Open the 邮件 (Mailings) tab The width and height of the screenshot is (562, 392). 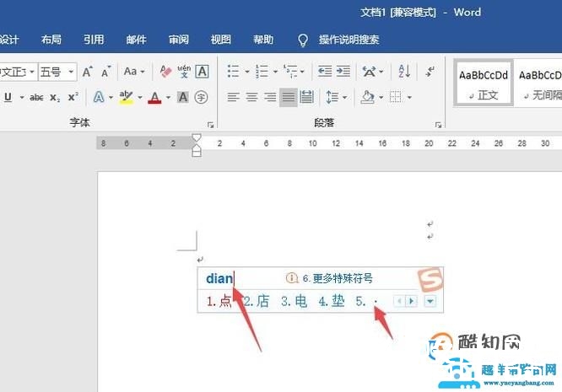136,40
